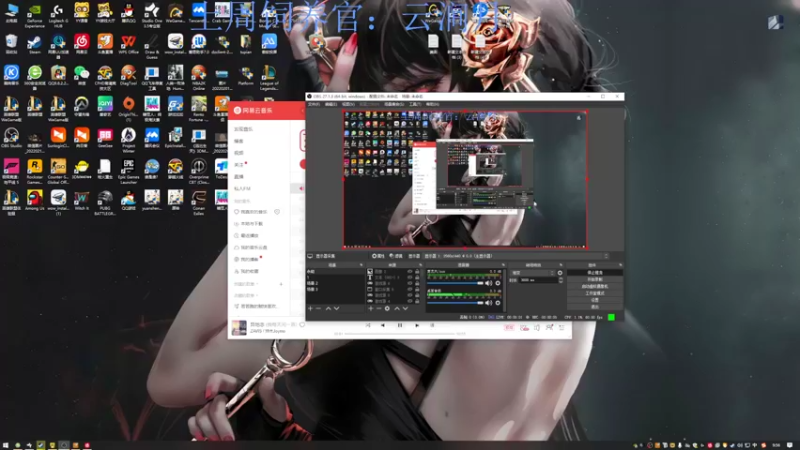Image resolution: width=800 pixels, height=450 pixels.
Task: Like current song heart icon in NetEase player
Action: click(302, 324)
